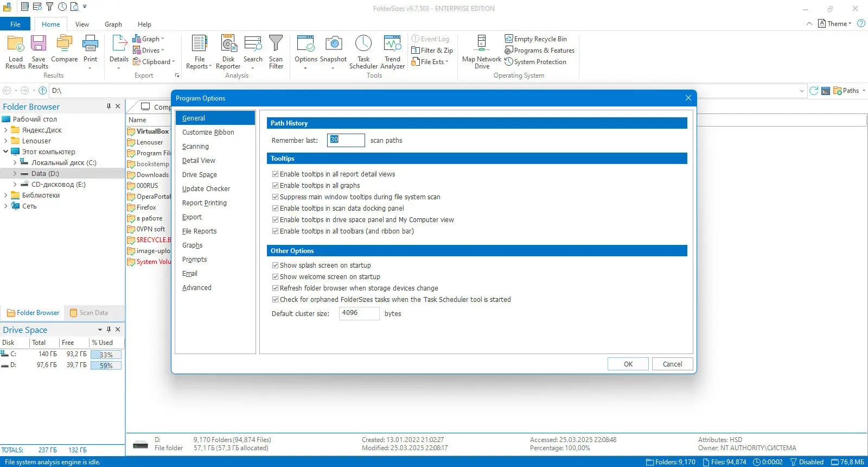Toggle tooltips in all toolbars checkbox
The image size is (868, 467).
click(275, 231)
